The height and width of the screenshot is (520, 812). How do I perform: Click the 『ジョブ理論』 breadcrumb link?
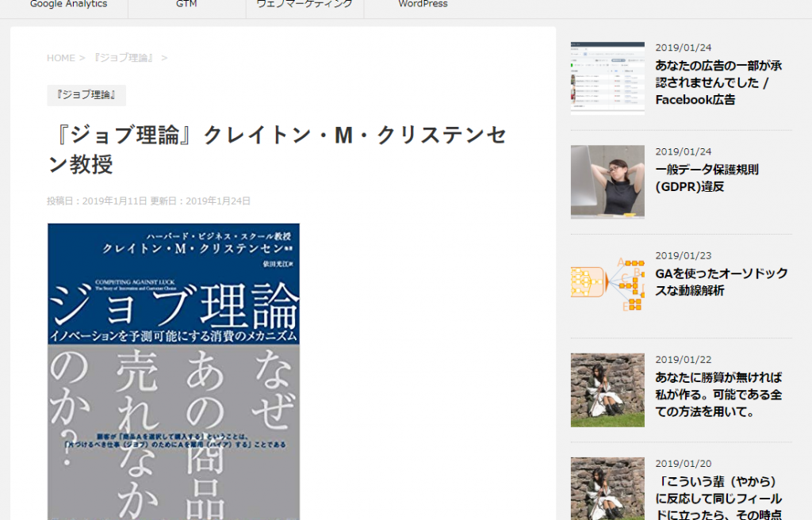(x=123, y=58)
